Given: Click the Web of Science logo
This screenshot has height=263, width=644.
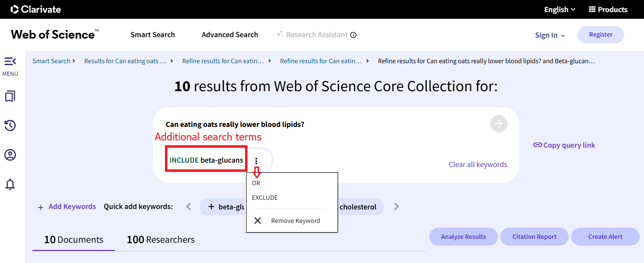Looking at the screenshot, I should 55,34.
